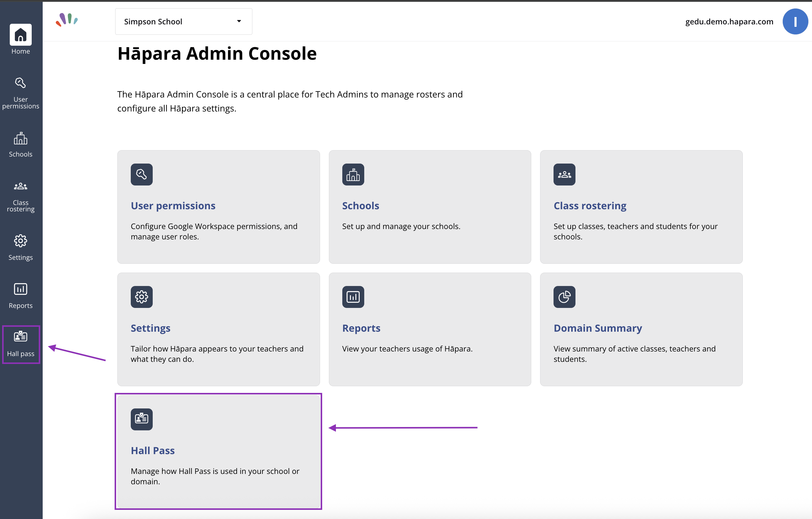Click the Class rostering card people icon
The width and height of the screenshot is (812, 519).
click(564, 174)
